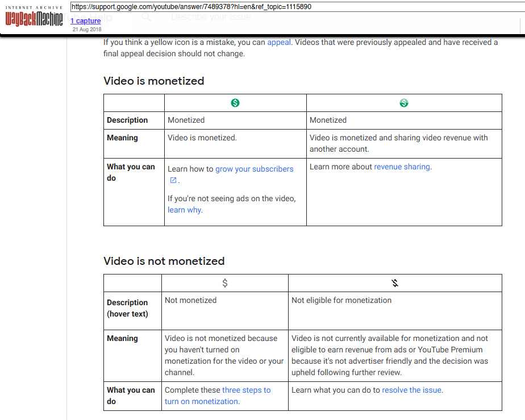525x420 pixels.
Task: Open the appeal link
Action: tap(279, 42)
